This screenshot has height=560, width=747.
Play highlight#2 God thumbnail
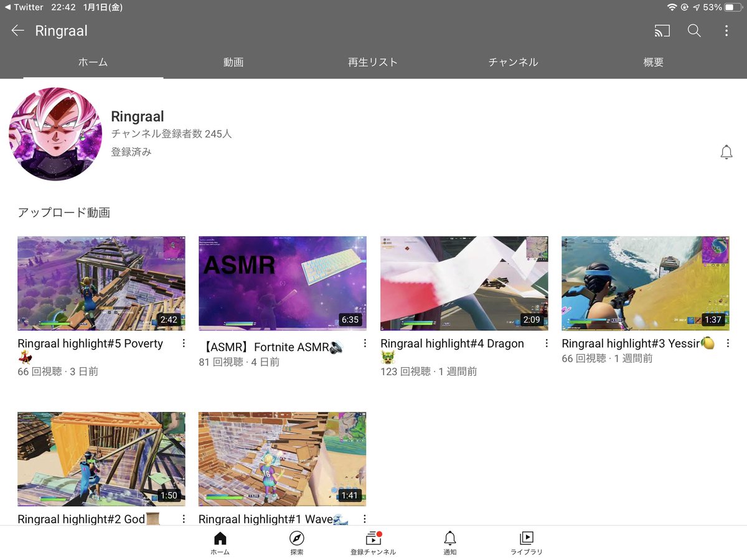[101, 459]
